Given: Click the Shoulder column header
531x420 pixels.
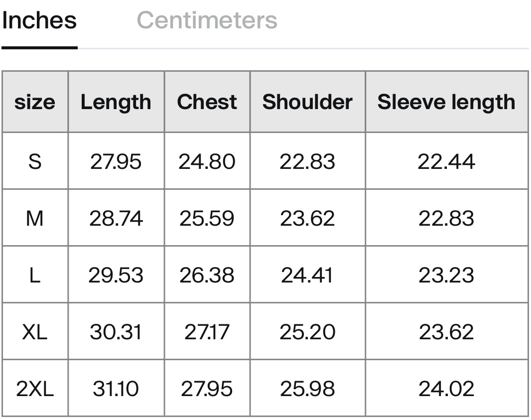Looking at the screenshot, I should tap(307, 102).
